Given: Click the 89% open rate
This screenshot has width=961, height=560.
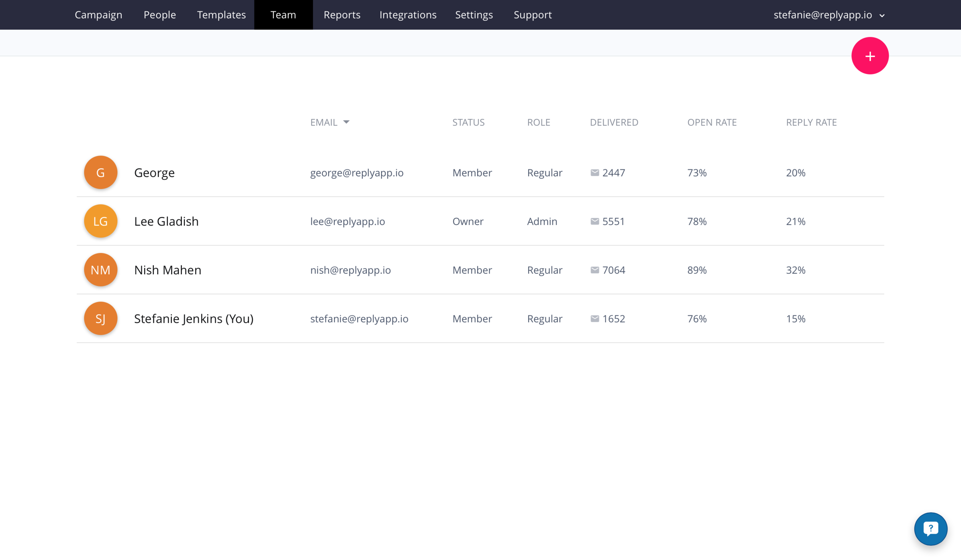Looking at the screenshot, I should tap(697, 270).
